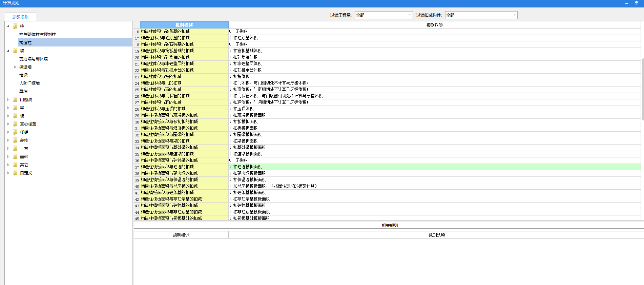Click the 基础 folder icon

(15, 156)
